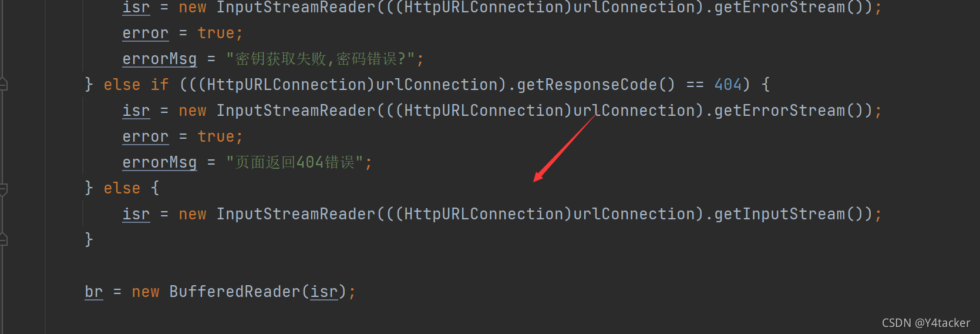Click the if keyword before the 404 condition
980x334 pixels.
(x=160, y=85)
